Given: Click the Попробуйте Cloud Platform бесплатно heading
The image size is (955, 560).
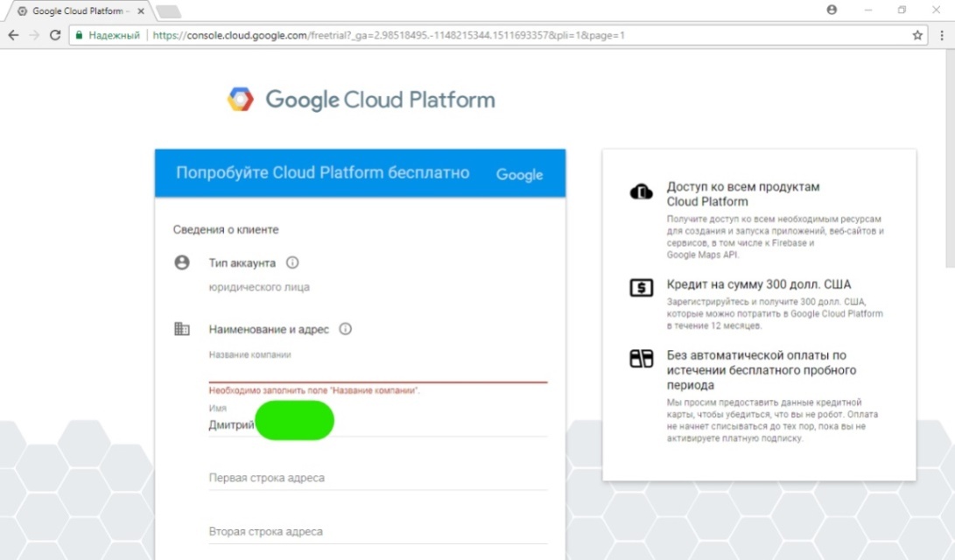Looking at the screenshot, I should tap(322, 173).
